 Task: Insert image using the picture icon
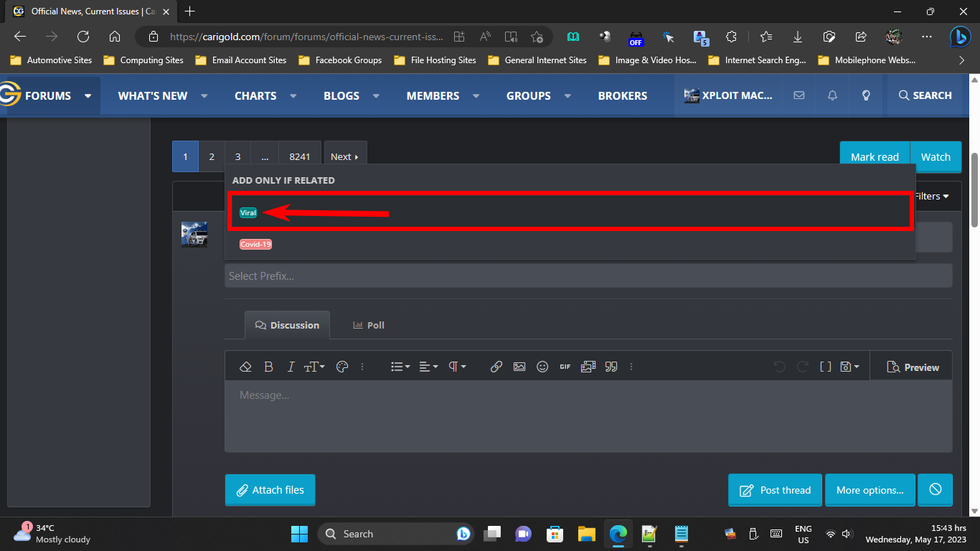click(x=519, y=367)
